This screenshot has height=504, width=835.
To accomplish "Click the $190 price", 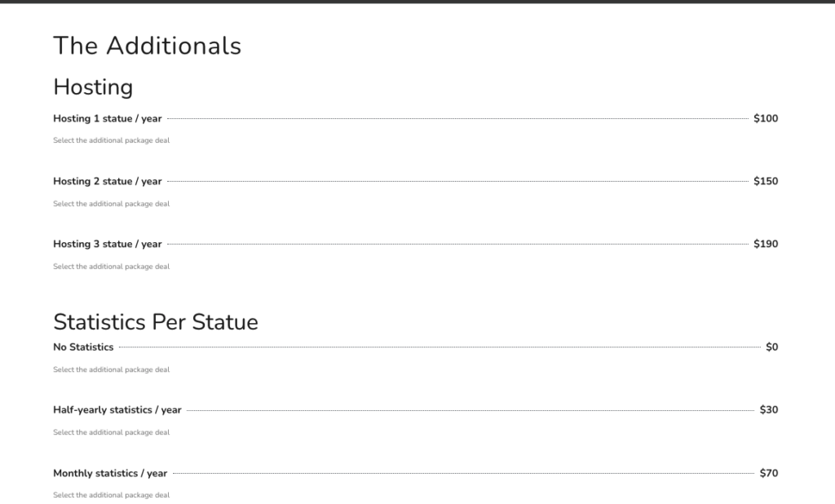I will pos(766,244).
